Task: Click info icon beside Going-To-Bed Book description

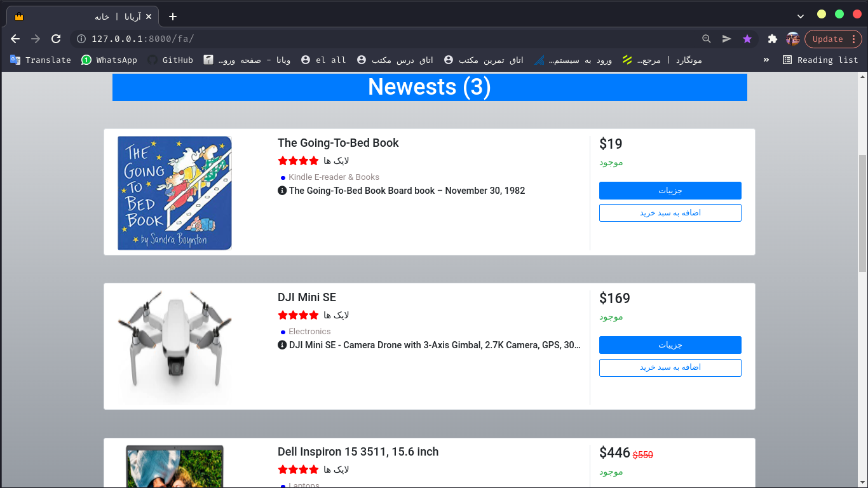Action: (282, 191)
